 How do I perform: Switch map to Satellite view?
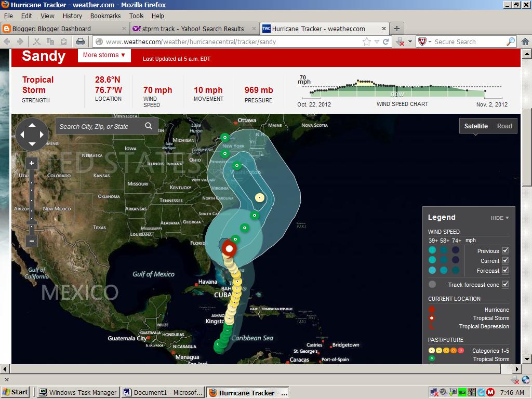tap(476, 126)
